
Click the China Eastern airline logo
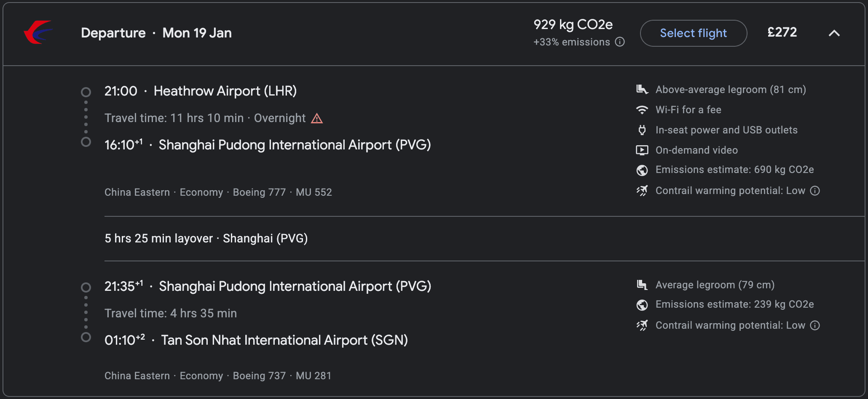[x=39, y=32]
